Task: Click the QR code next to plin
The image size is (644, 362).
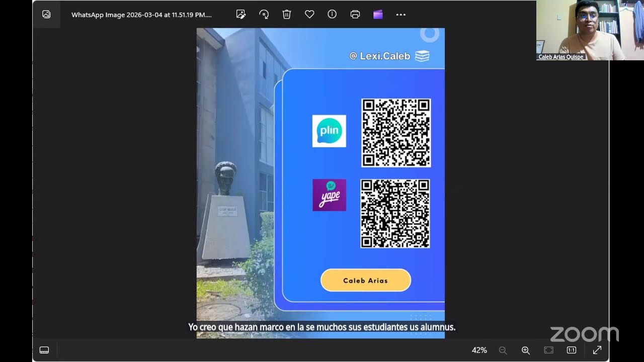Action: (396, 133)
